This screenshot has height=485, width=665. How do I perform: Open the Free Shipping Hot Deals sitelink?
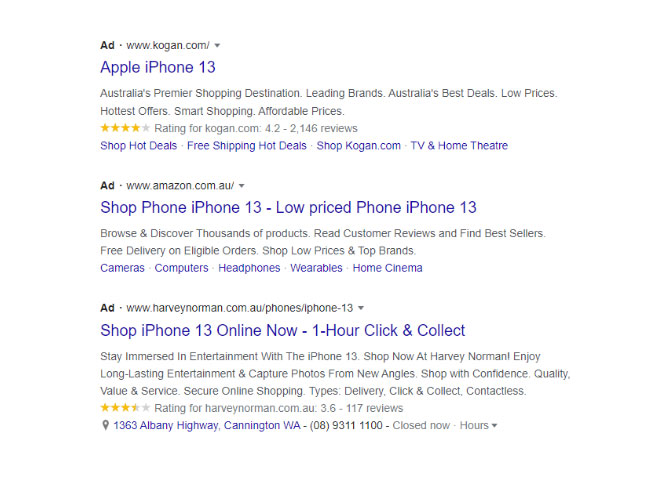pyautogui.click(x=247, y=145)
